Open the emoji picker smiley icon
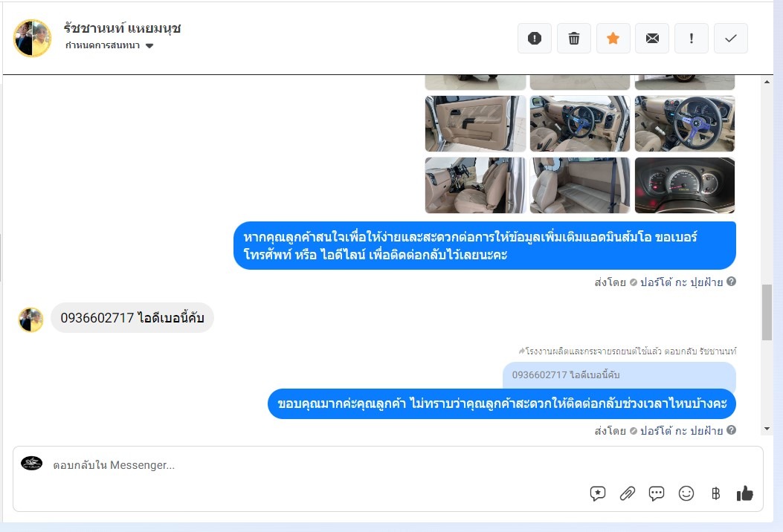Screen dimensions: 783x532 coord(686,493)
